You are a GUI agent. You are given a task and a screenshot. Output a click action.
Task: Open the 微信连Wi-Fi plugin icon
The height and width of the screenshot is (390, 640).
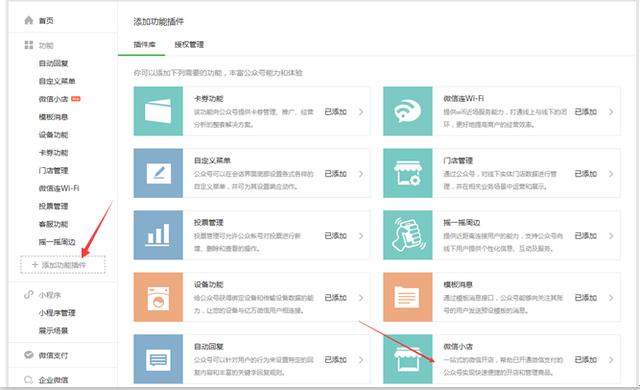point(408,111)
